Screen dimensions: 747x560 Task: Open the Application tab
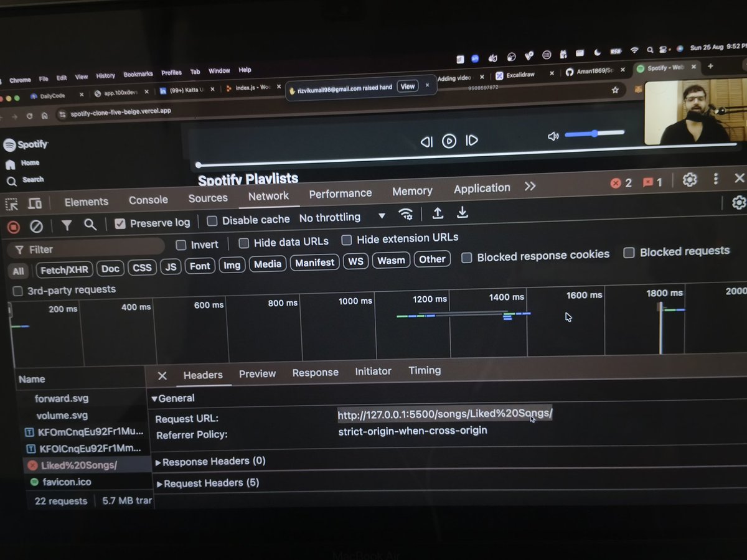click(x=482, y=188)
